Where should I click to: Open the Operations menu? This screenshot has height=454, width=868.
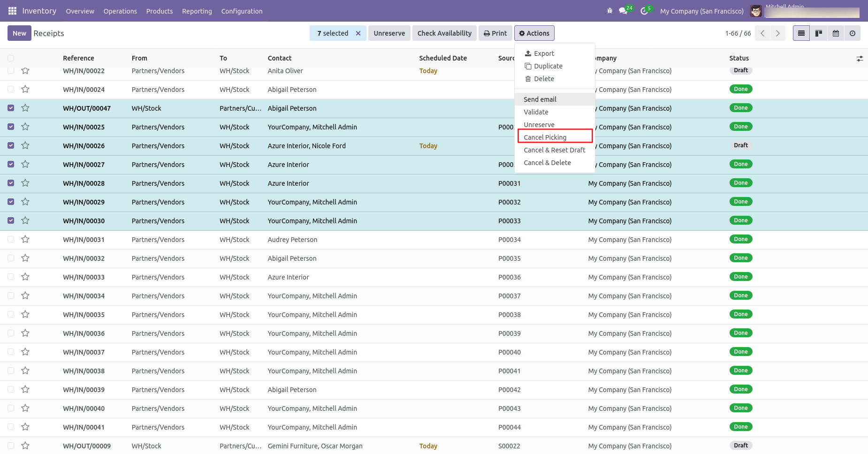(120, 11)
